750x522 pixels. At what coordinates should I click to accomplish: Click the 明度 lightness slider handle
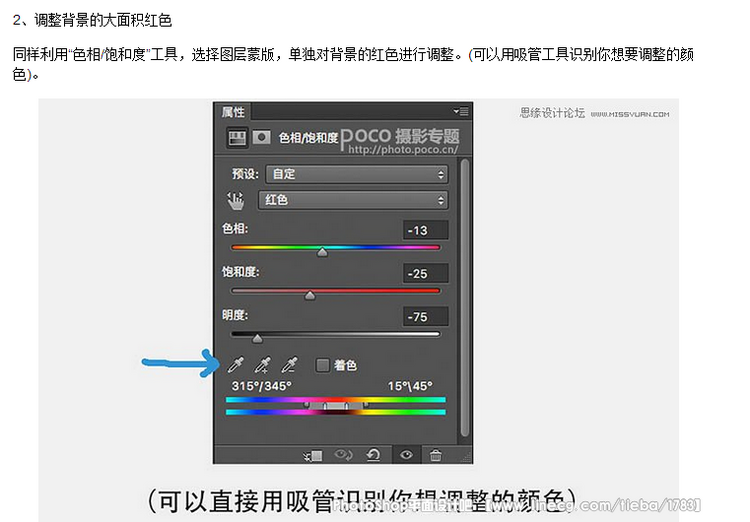pos(257,339)
